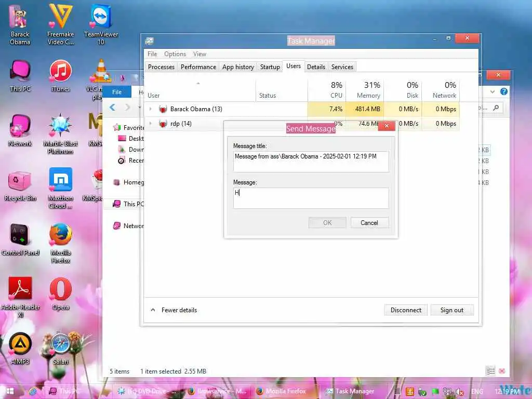The height and width of the screenshot is (399, 532).
Task: Select Network in Explorer navigation pane
Action: tap(129, 225)
